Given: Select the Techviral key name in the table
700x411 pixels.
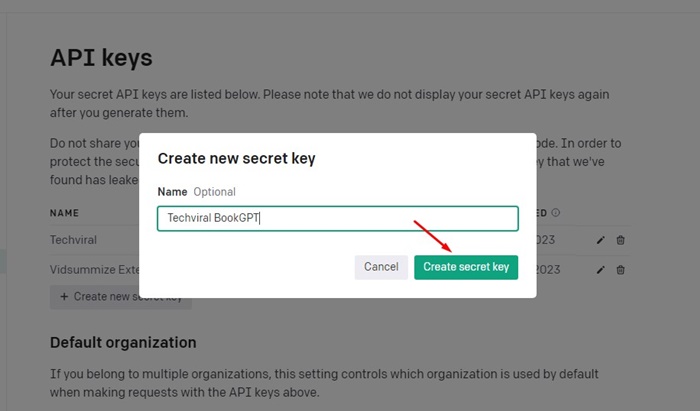Looking at the screenshot, I should pyautogui.click(x=73, y=240).
